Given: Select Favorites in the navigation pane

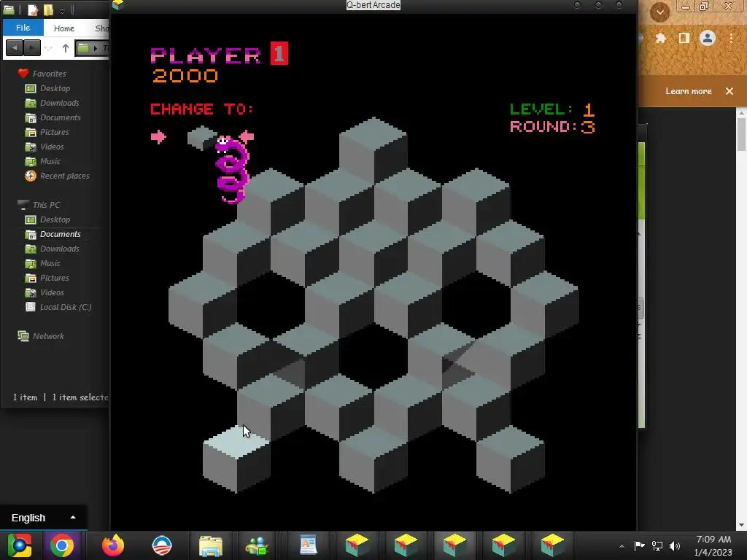Looking at the screenshot, I should [x=49, y=74].
